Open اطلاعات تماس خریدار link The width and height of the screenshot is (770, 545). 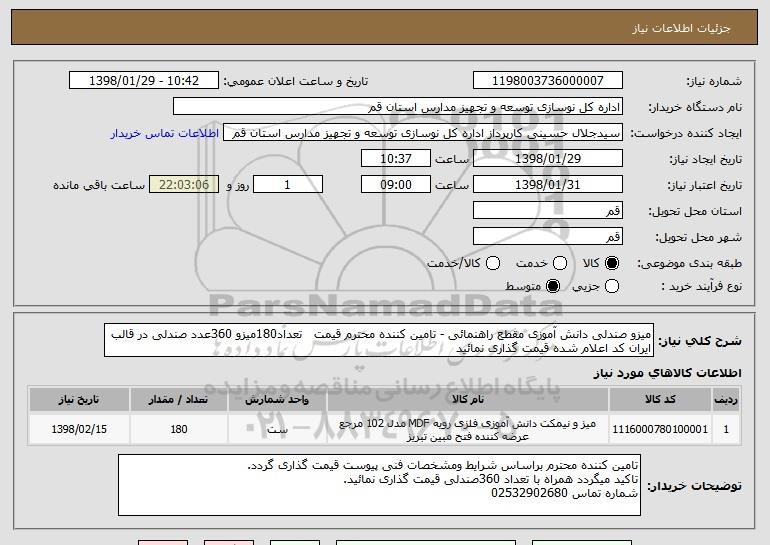point(165,133)
